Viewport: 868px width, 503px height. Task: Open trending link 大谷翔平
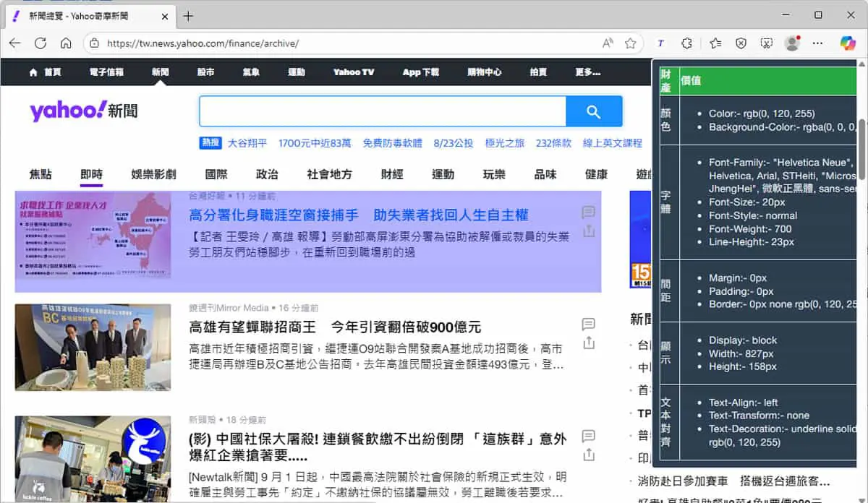coord(247,143)
